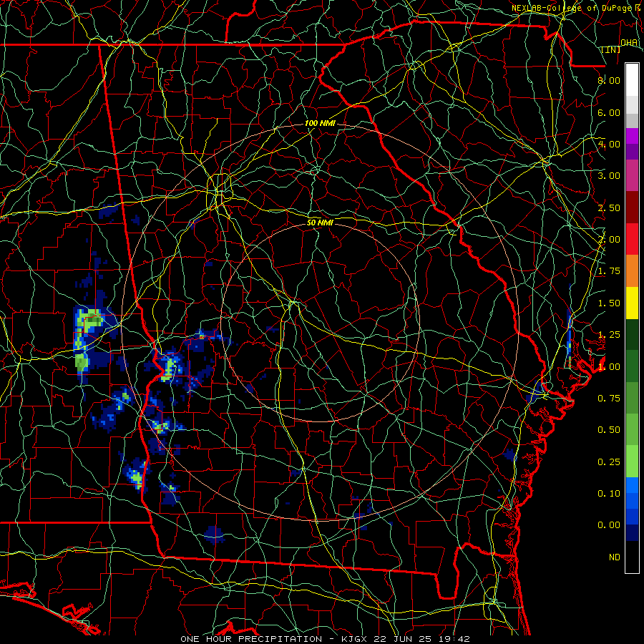The width and height of the screenshot is (644, 644).
Task: Click the 8.00 legend value
Action: (x=609, y=80)
